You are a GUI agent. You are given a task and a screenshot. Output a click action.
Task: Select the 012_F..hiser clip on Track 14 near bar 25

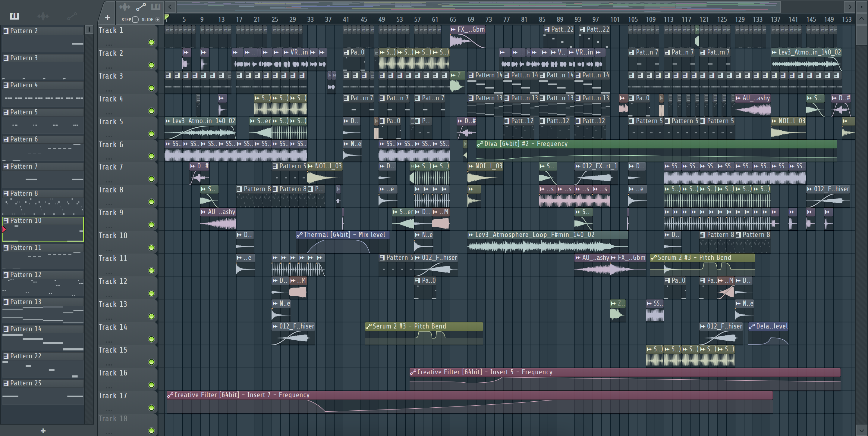[x=293, y=333]
